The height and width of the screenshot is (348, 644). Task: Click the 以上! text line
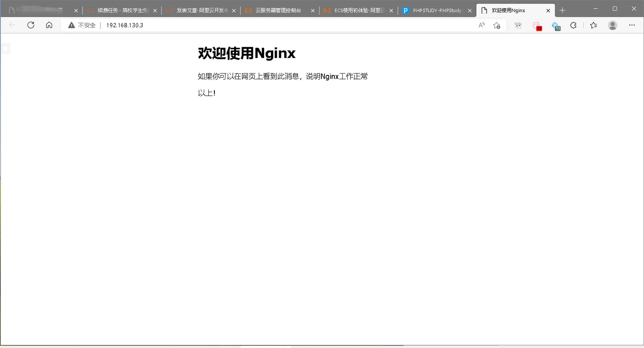pos(207,93)
